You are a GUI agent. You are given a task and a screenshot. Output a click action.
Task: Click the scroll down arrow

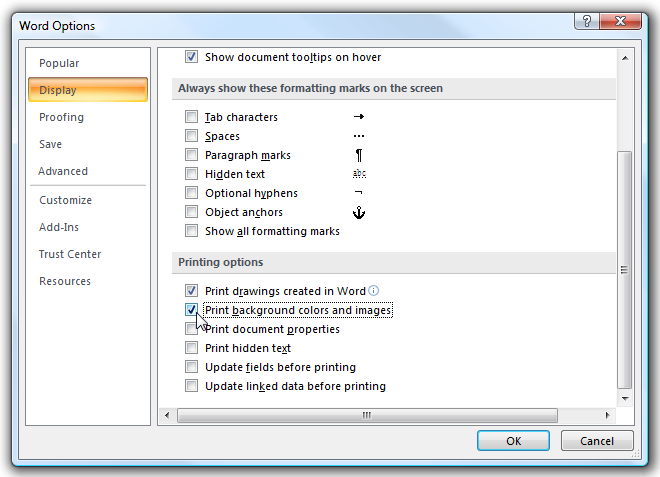(625, 398)
